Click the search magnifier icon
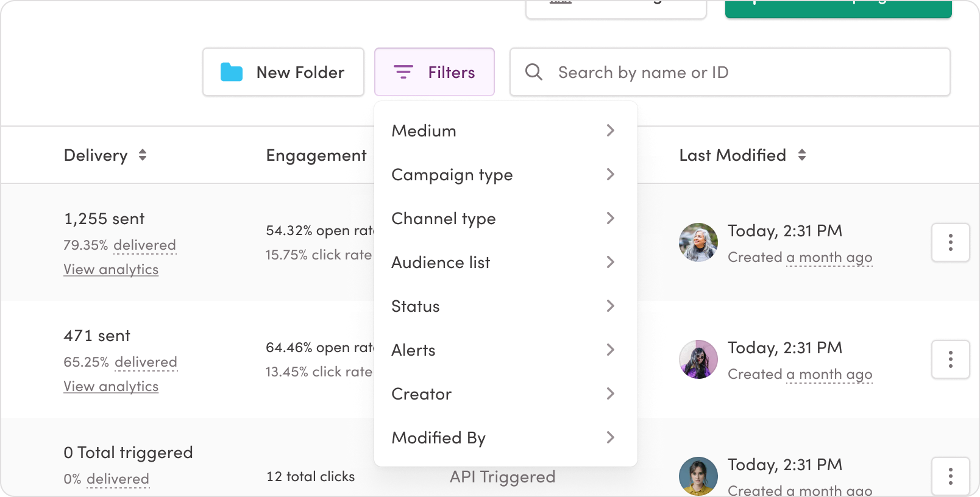 (534, 72)
